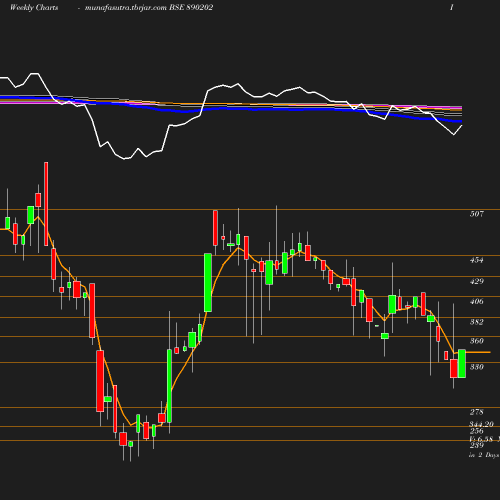This screenshot has width=500, height=500.
Task: Click the 'munafasutra.tbrjar.com BSE 890202' label
Action: coord(149,7)
